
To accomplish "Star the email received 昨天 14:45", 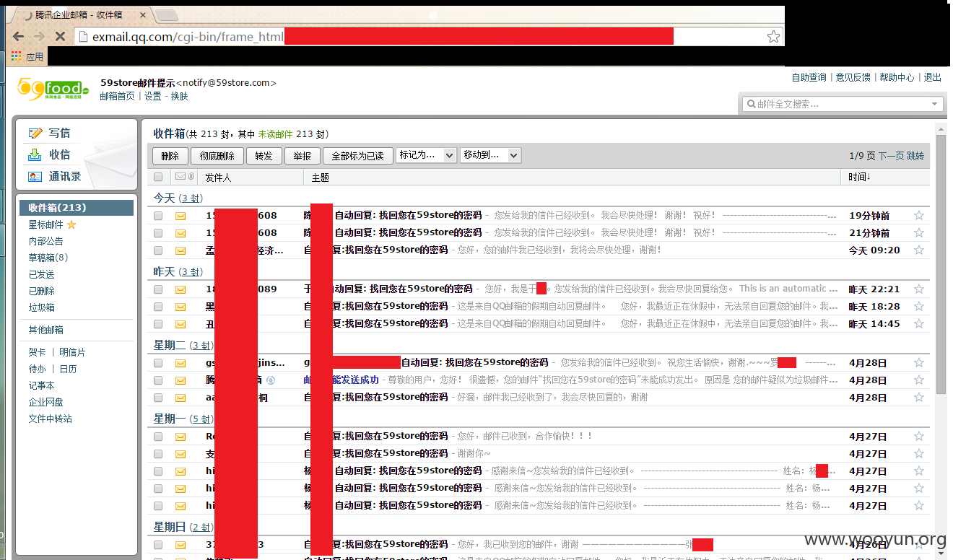I will click(919, 323).
